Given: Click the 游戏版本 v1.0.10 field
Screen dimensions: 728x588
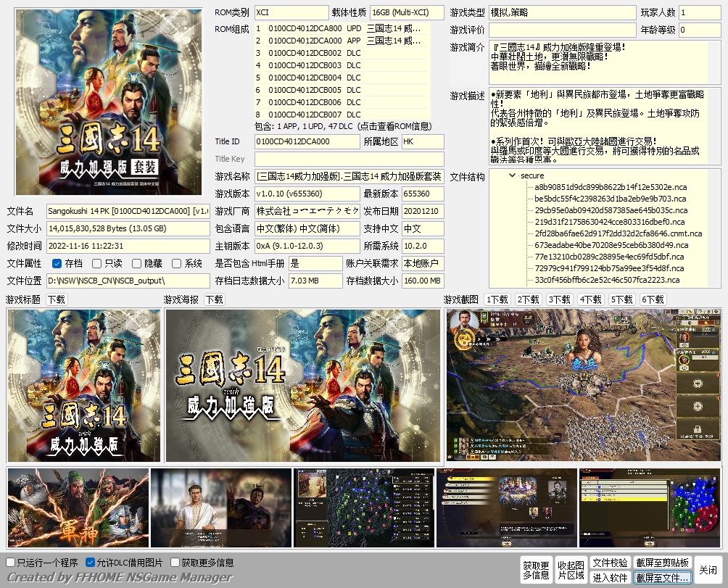Looking at the screenshot, I should point(307,194).
